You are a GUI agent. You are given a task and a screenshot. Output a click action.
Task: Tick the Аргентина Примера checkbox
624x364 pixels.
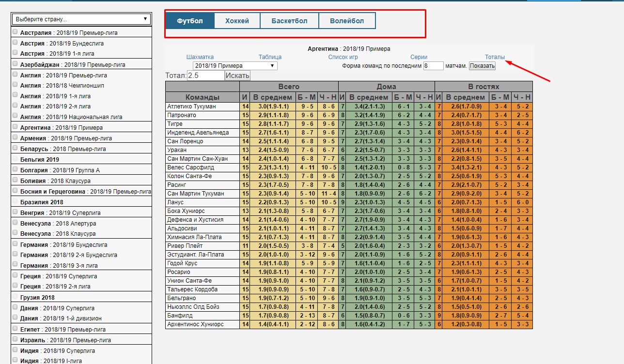pyautogui.click(x=16, y=126)
